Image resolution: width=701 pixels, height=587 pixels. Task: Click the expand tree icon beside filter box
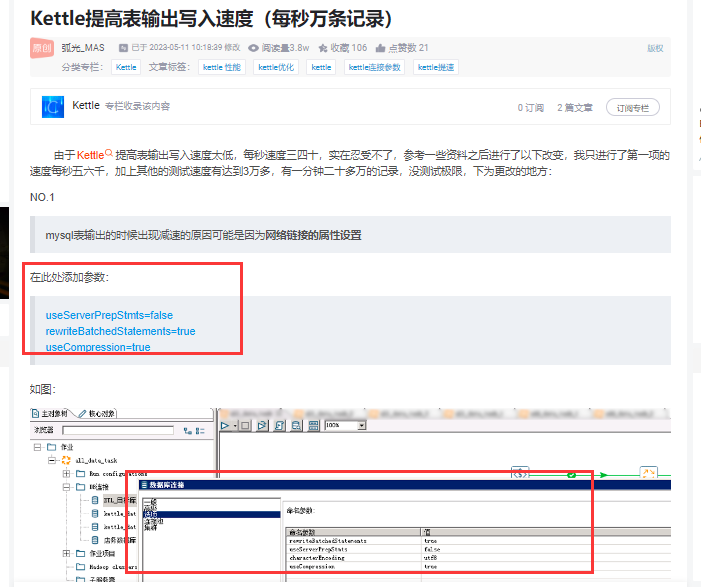click(x=188, y=431)
